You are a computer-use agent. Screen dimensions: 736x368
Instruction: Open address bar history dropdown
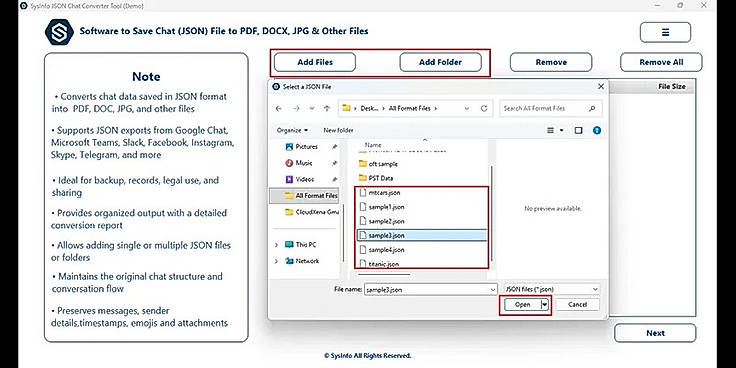(x=467, y=108)
